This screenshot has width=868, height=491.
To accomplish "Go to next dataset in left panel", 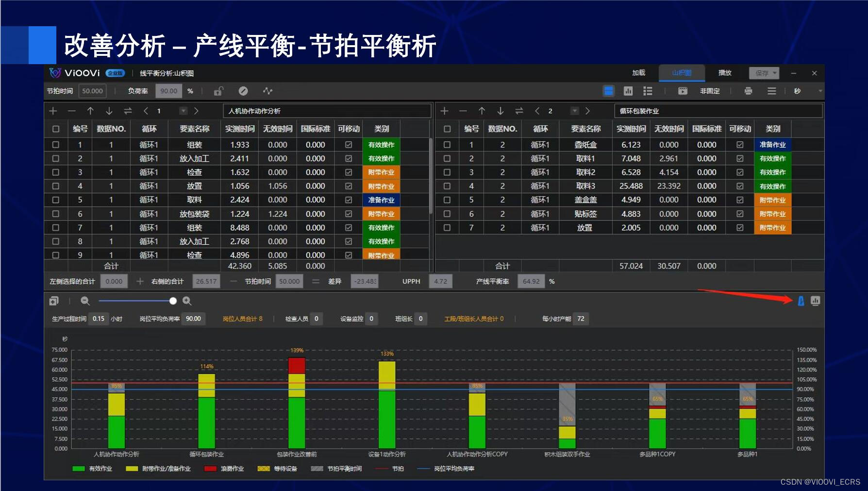I will click(196, 111).
